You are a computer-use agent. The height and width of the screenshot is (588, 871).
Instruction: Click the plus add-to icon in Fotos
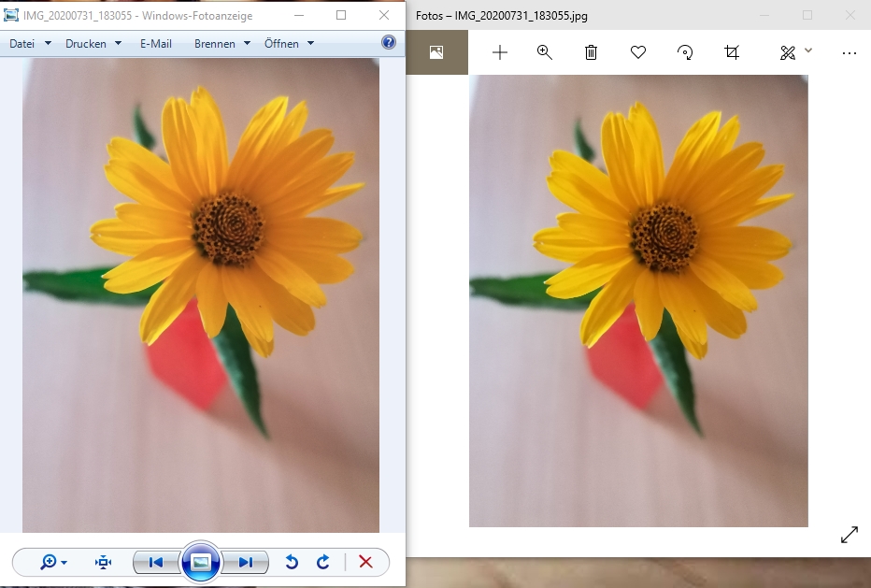(500, 52)
